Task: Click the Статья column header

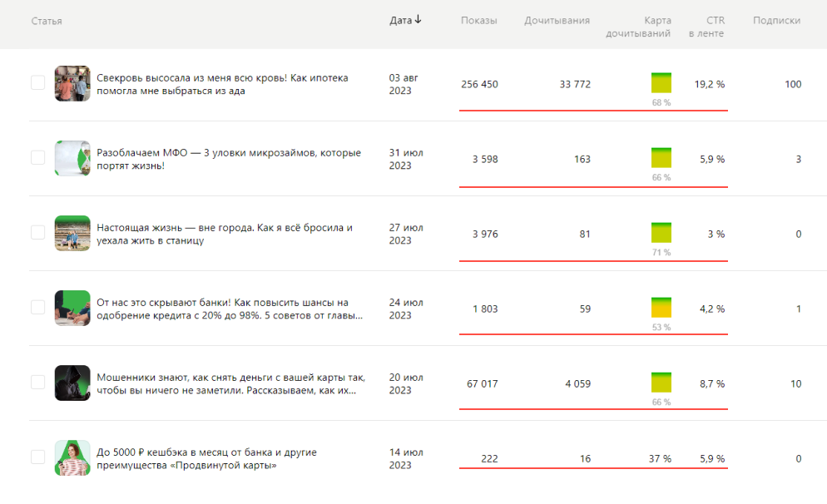Action: click(47, 21)
